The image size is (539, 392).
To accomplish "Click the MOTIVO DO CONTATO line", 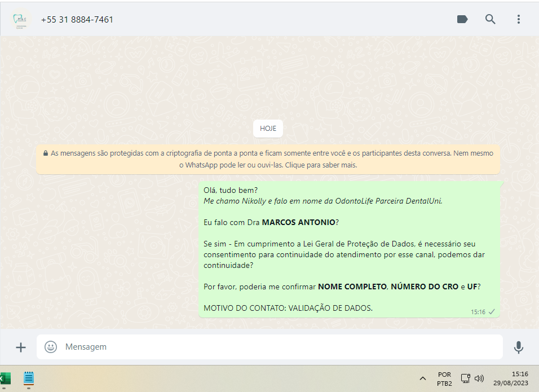I will [x=288, y=308].
